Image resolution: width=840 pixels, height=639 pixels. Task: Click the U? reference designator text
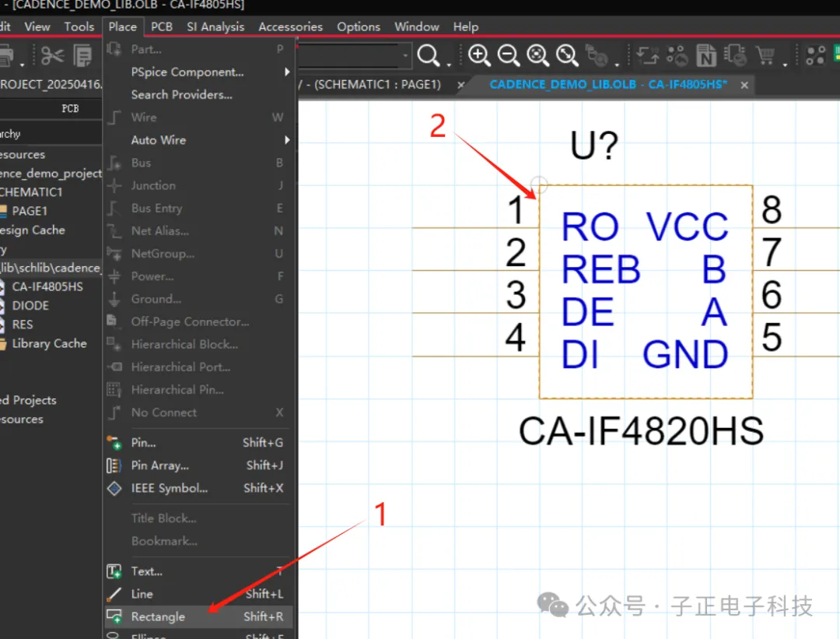tap(594, 146)
